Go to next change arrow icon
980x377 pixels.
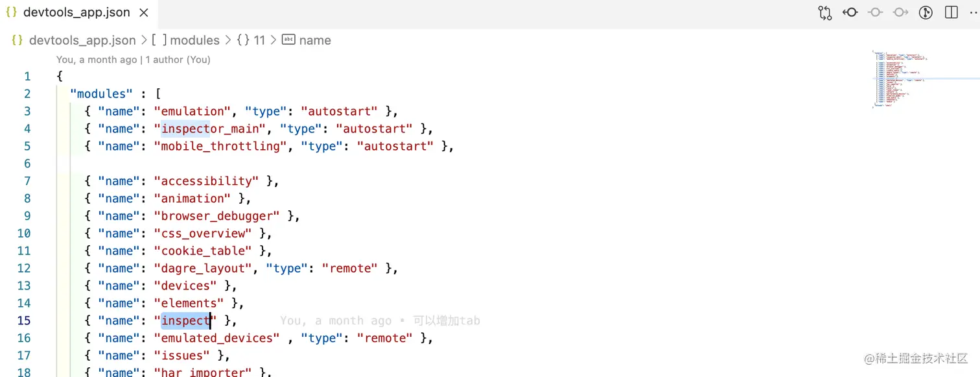click(x=900, y=12)
